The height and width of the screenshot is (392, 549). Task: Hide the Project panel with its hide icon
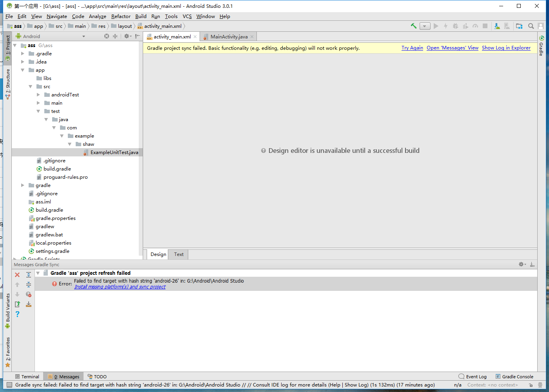pyautogui.click(x=137, y=36)
